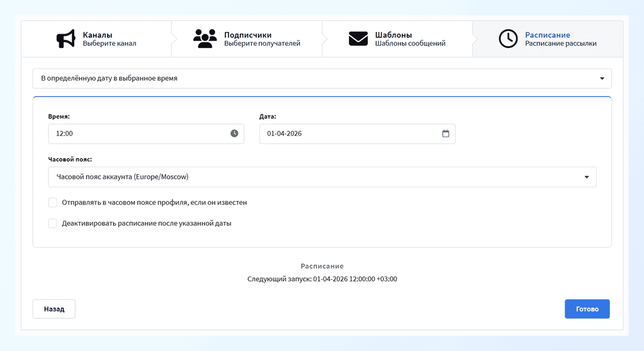The width and height of the screenshot is (644, 351).
Task: Go to the "Каналы" step title
Action: tap(98, 35)
